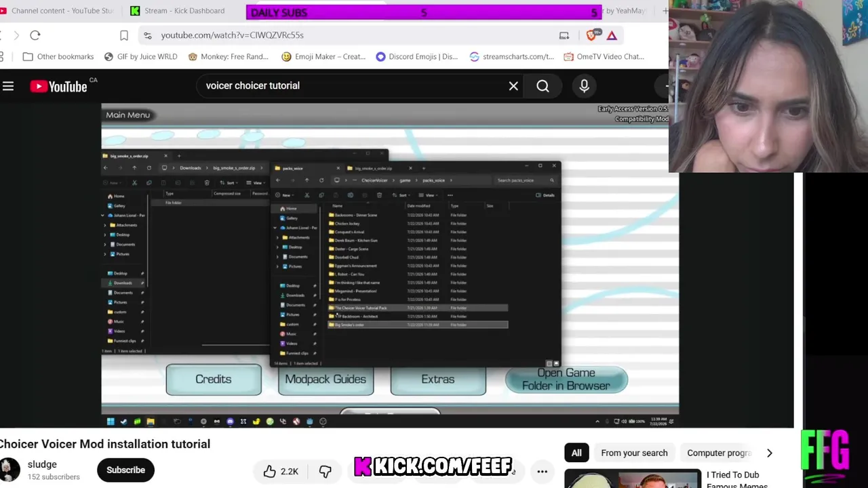Show more filter chips with the right chevron
The image size is (868, 488).
(769, 453)
